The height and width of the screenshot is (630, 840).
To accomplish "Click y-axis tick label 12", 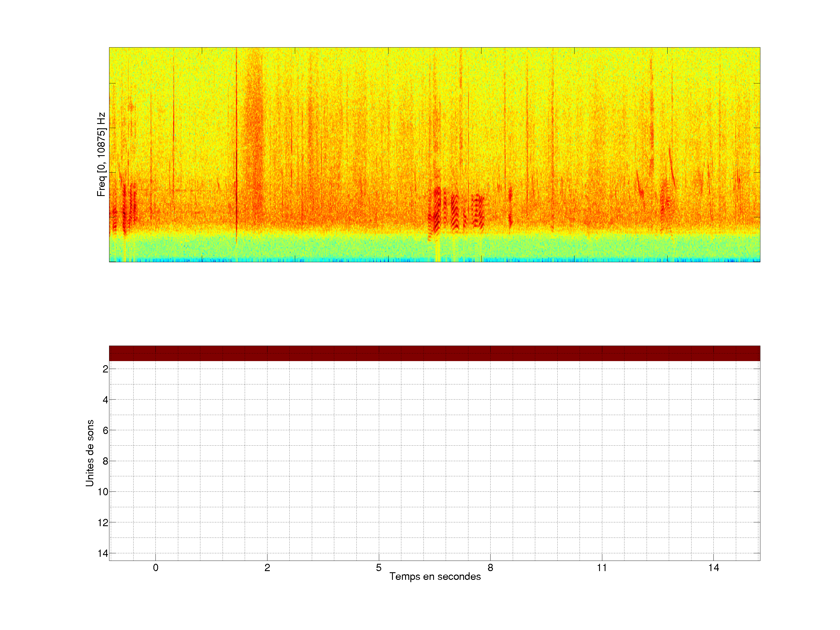I will point(103,523).
